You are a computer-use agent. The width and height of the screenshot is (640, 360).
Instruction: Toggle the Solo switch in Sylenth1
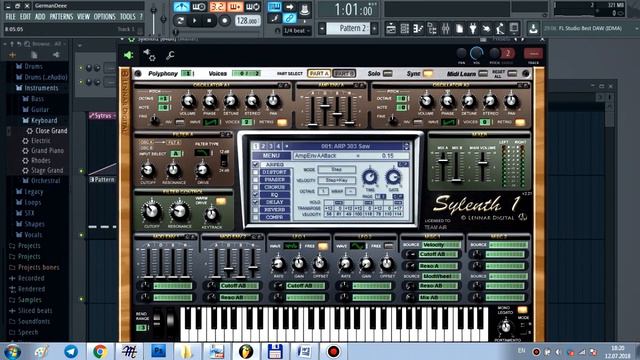388,73
